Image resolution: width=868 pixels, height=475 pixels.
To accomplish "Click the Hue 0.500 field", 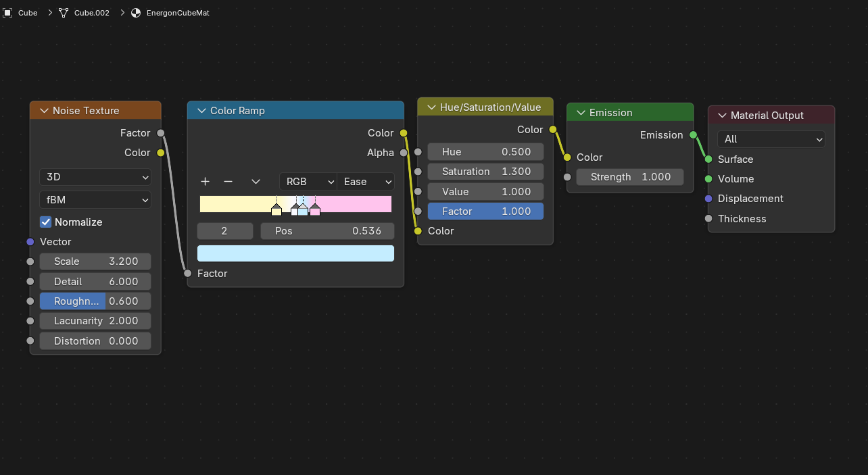I will [x=485, y=152].
